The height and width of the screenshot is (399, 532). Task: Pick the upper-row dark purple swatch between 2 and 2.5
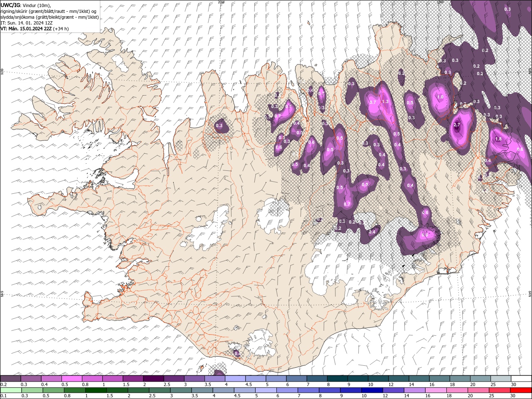click(153, 379)
